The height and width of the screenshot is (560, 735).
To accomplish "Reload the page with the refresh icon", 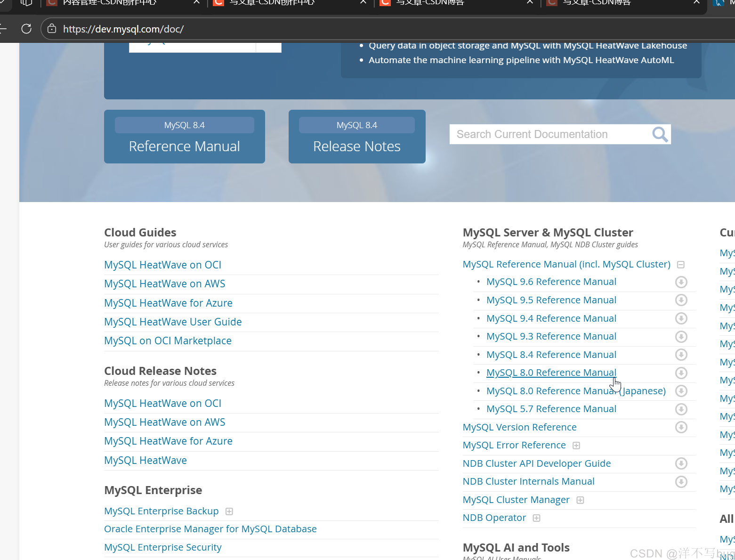I will tap(26, 29).
